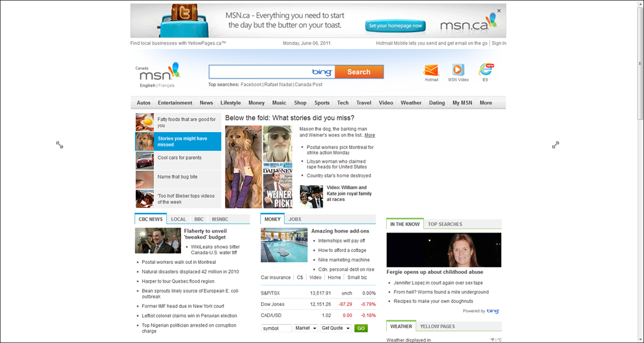
Task: Click the Bing logo in Powered by
Action: (x=493, y=311)
